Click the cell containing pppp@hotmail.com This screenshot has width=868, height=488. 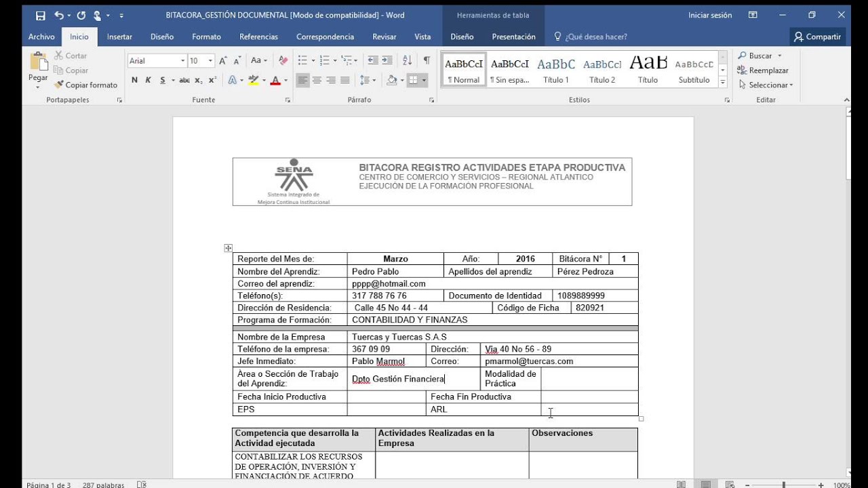point(492,284)
